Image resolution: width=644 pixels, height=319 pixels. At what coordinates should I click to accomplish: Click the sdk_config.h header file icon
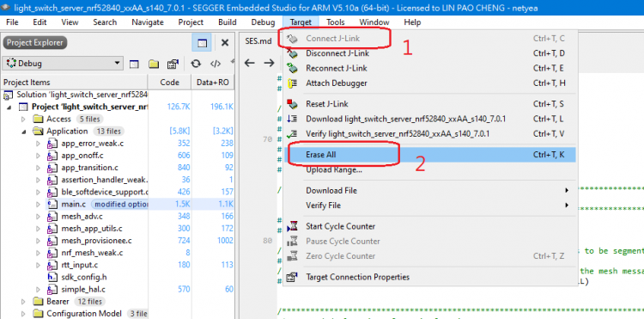[52, 277]
